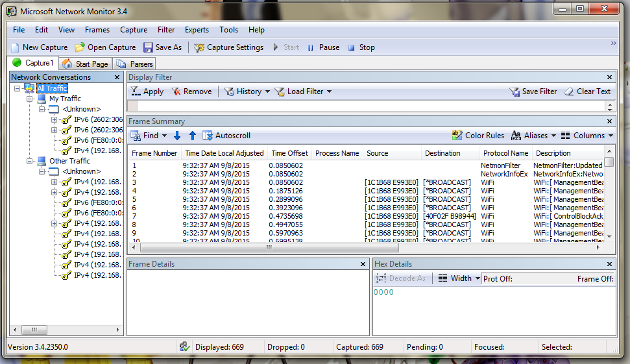Click the hex offset 0000 value
Image resolution: width=630 pixels, height=364 pixels.
(x=383, y=292)
